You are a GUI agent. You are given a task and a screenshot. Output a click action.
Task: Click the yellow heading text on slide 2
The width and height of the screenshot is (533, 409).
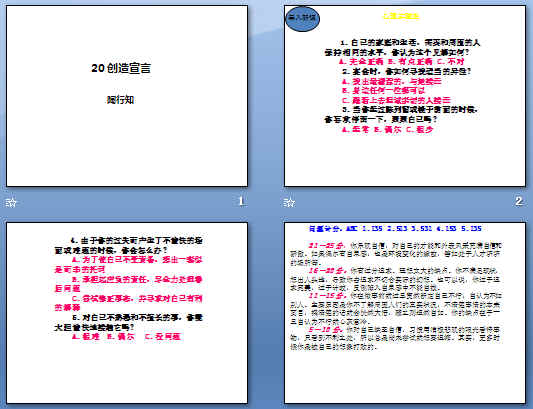pos(401,16)
